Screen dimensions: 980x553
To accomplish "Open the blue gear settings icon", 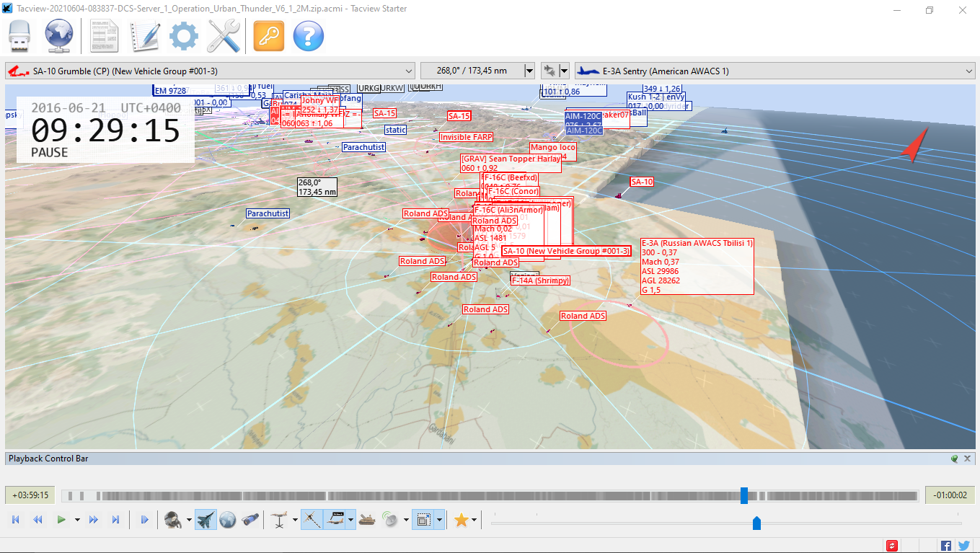I will click(184, 36).
